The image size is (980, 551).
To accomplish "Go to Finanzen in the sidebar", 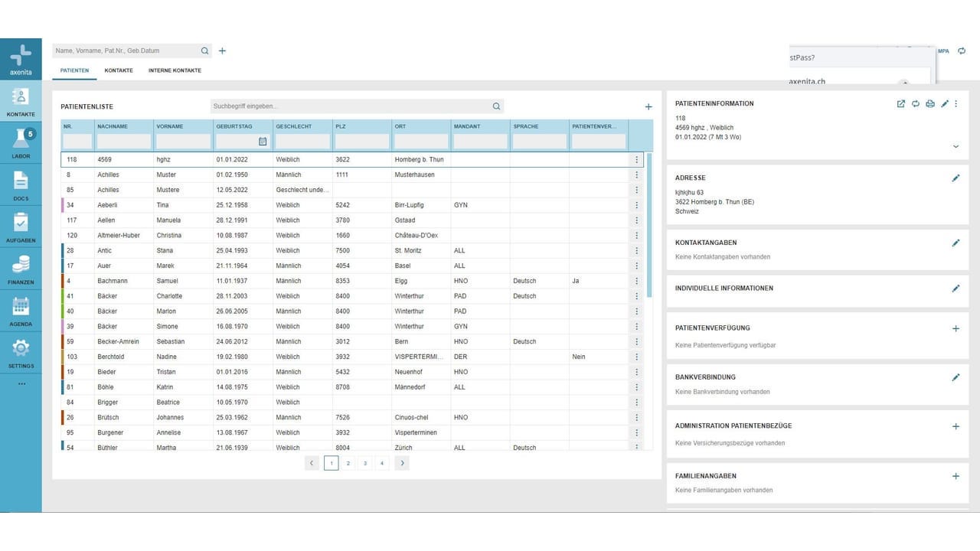I will pyautogui.click(x=21, y=267).
